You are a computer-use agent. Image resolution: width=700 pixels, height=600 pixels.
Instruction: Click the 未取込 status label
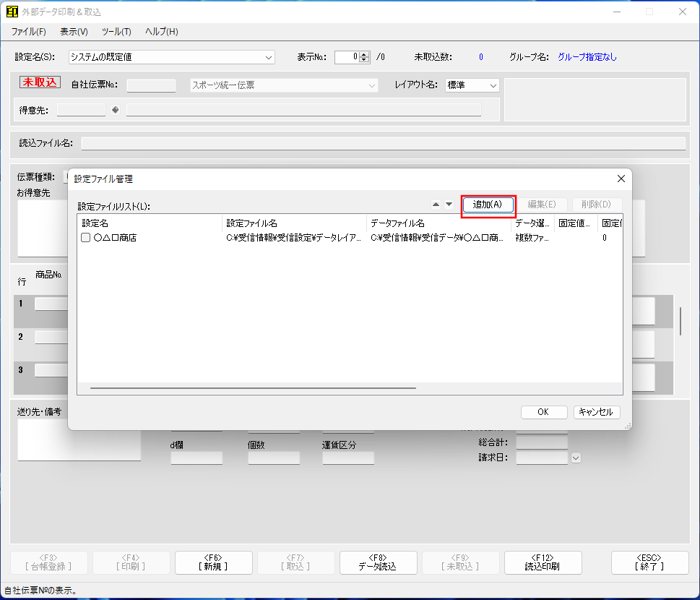[x=40, y=82]
